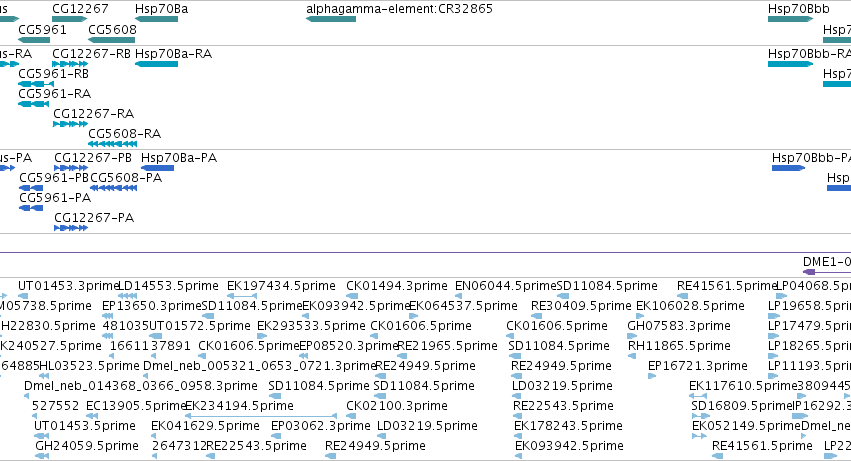The width and height of the screenshot is (851, 461).
Task: Select EST UT01453.5prime
Action: coord(85,426)
